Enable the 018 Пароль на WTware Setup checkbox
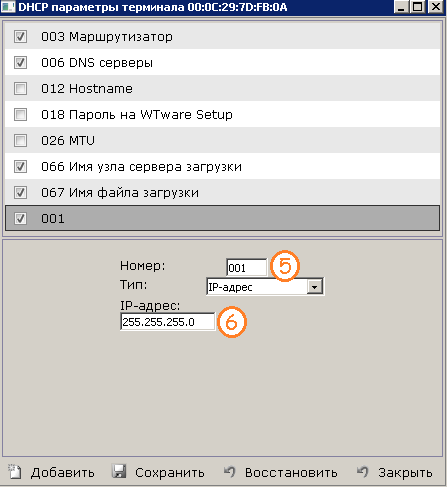447x487 pixels. (20, 114)
